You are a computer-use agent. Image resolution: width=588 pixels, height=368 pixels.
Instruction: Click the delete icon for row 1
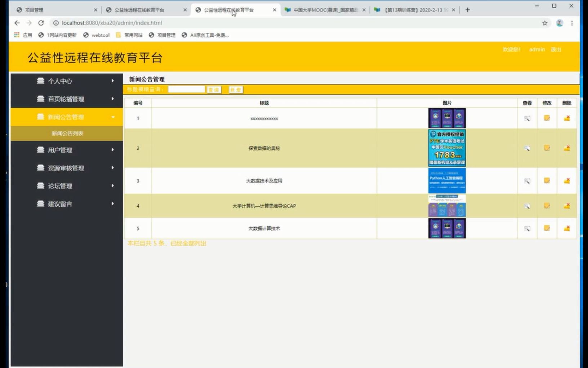pos(566,118)
